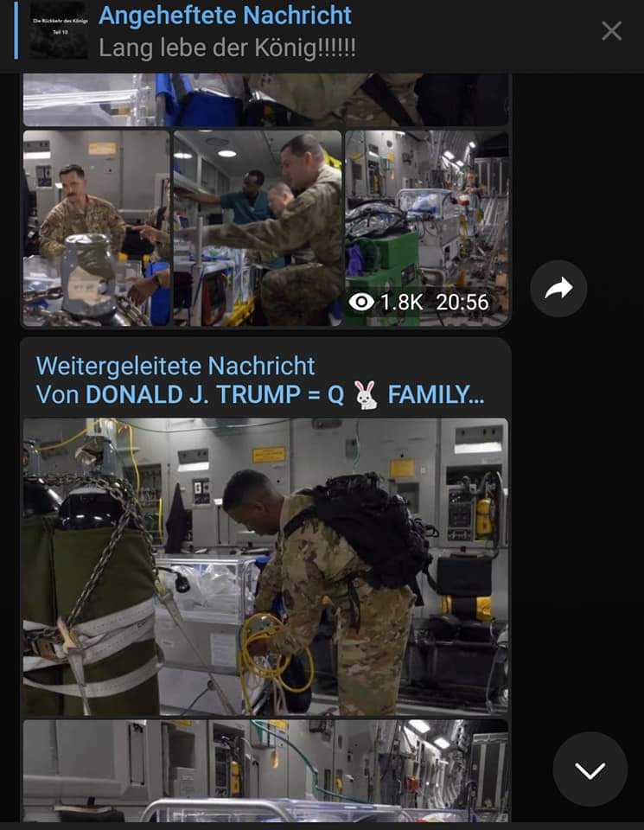Viewport: 644px width, 830px height.
Task: Open the cargo bay photo showing 1.8K views
Action: coord(427,228)
